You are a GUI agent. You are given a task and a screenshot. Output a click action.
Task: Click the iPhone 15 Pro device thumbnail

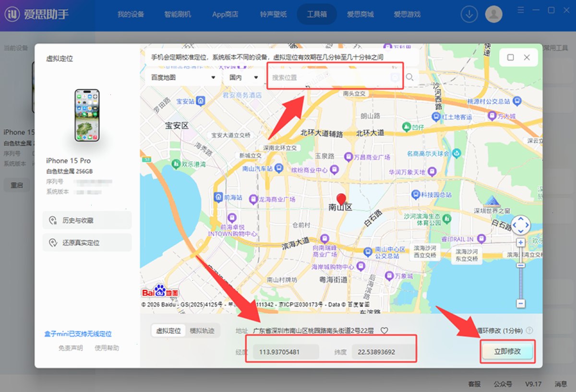click(87, 115)
